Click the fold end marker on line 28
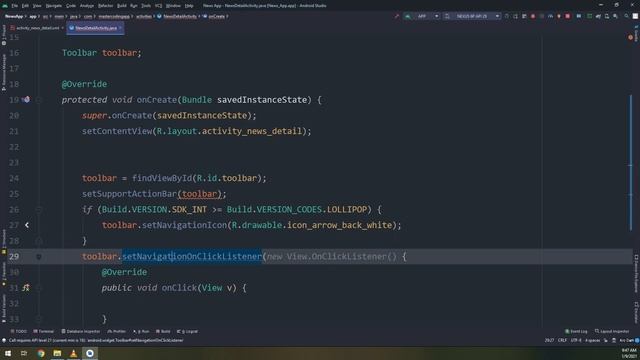The height and width of the screenshot is (360, 640). [x=39, y=241]
